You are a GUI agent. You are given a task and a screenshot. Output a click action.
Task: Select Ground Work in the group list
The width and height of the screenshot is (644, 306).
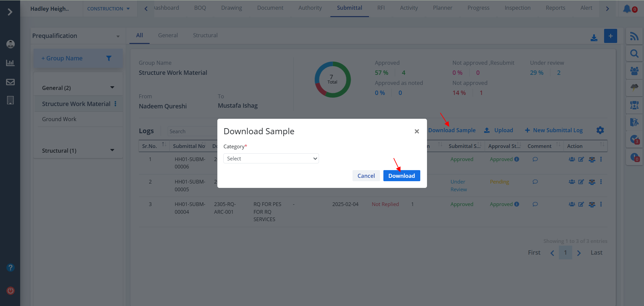pos(59,119)
